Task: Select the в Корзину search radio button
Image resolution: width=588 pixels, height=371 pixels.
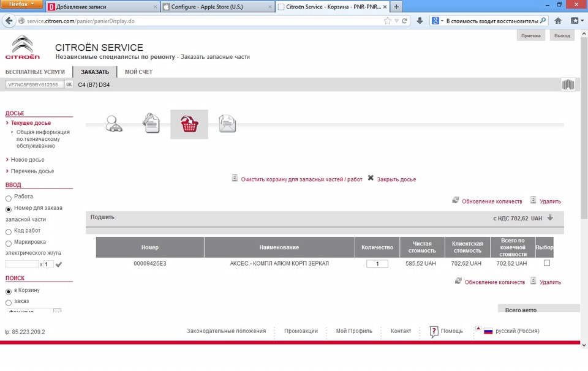Action: pos(8,291)
